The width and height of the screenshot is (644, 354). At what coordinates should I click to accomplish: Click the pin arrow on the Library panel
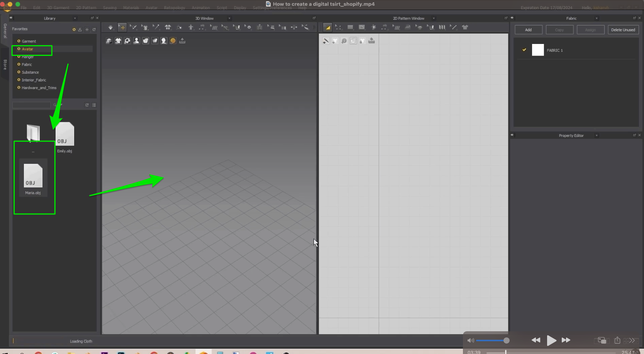(x=11, y=18)
